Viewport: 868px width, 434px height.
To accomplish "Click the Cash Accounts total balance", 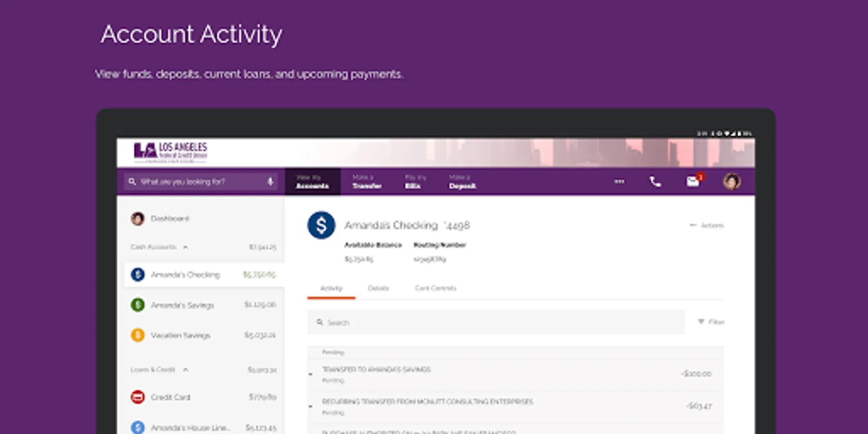I will pos(263,247).
